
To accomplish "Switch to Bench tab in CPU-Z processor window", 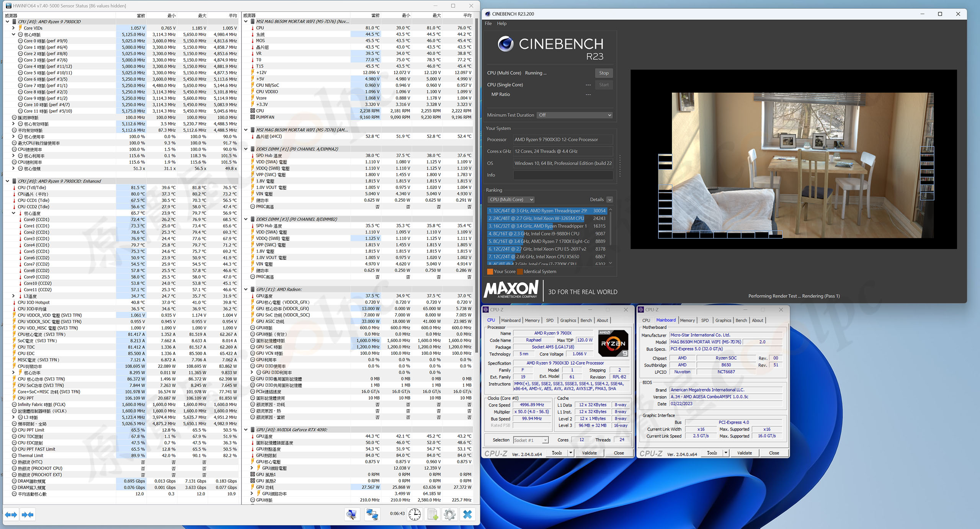I will coord(586,320).
